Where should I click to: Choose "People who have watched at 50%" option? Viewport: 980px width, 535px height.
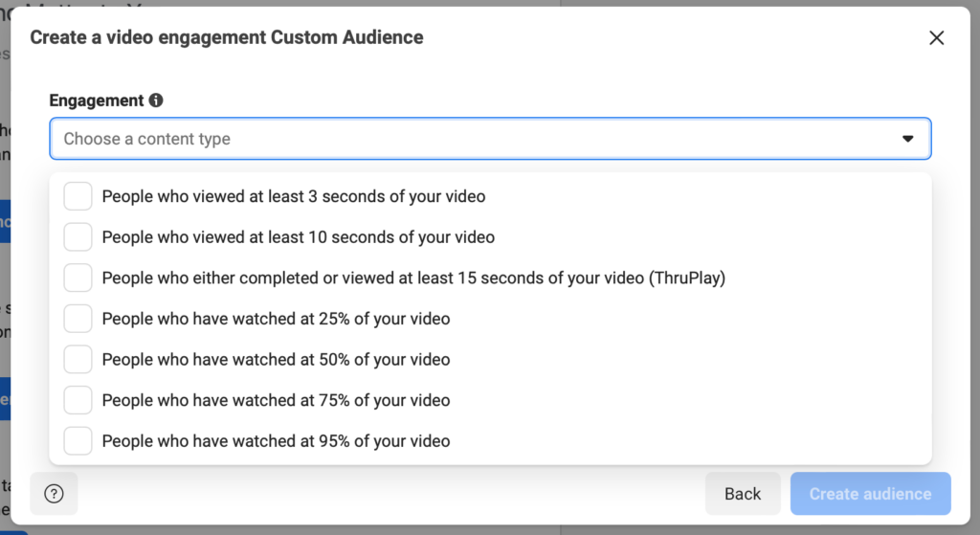click(x=276, y=360)
